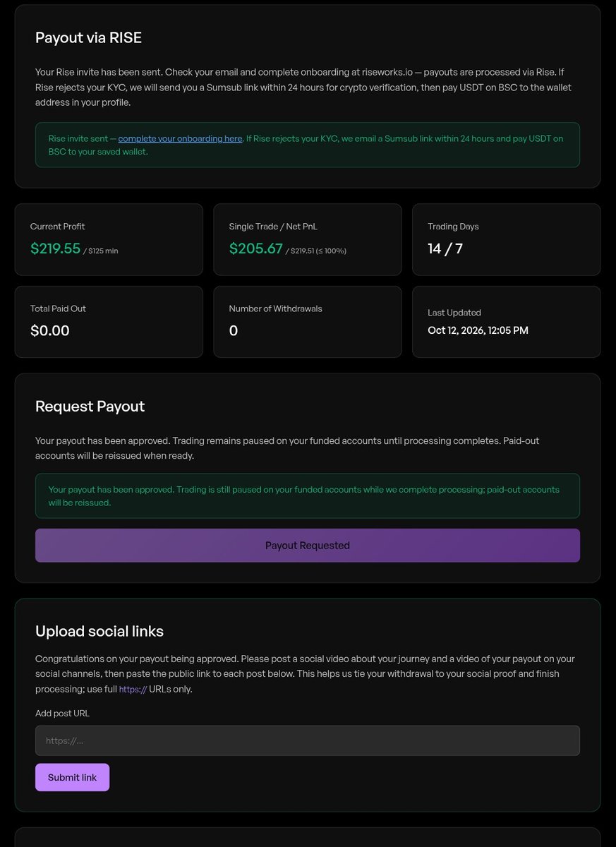Click the green 'Rise invite sent' notice banner

(x=308, y=145)
